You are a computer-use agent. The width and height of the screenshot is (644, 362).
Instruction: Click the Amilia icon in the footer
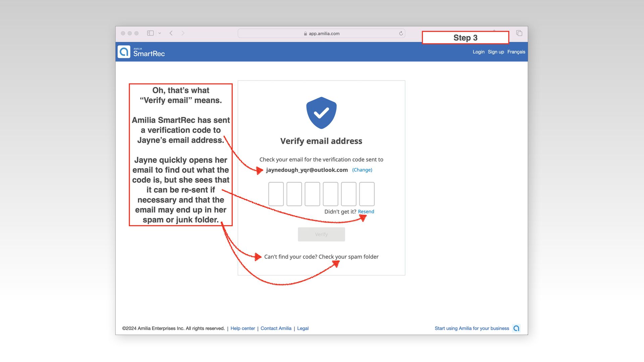(517, 328)
